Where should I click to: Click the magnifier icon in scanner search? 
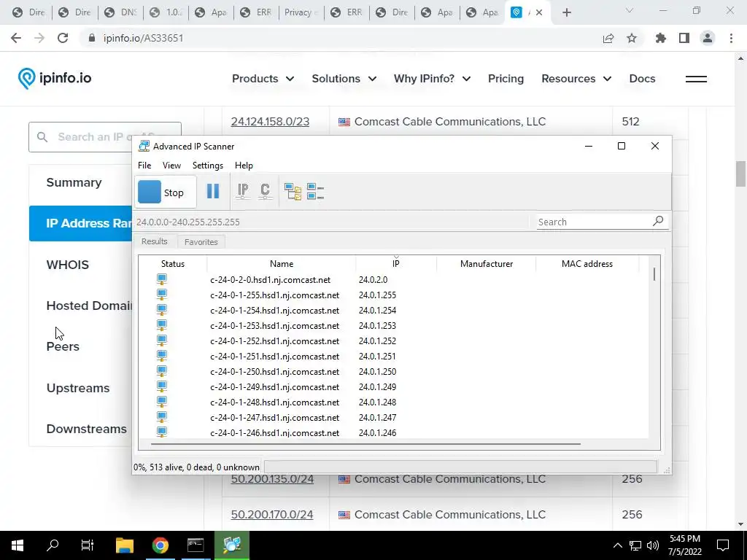coord(658,221)
